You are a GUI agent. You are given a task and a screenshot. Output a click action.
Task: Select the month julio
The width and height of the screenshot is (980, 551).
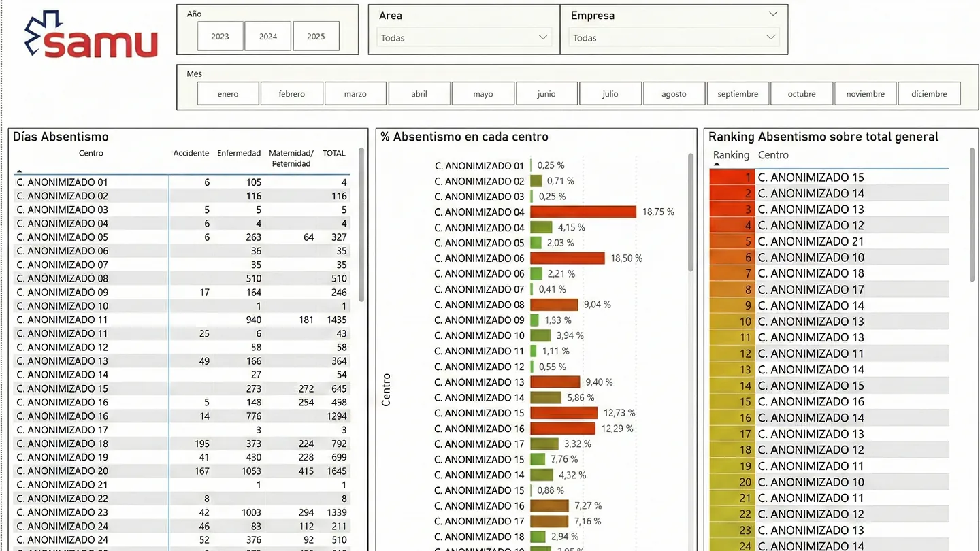tap(610, 94)
